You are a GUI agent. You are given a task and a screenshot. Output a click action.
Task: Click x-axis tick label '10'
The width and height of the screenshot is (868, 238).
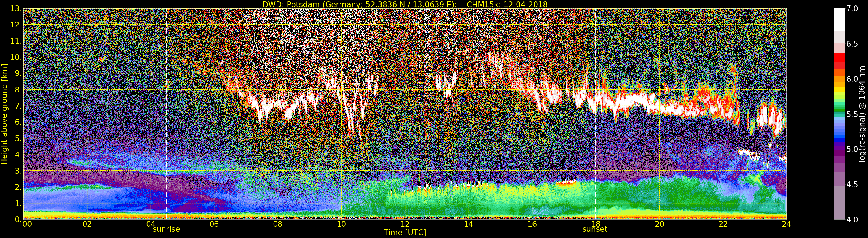[341, 224]
